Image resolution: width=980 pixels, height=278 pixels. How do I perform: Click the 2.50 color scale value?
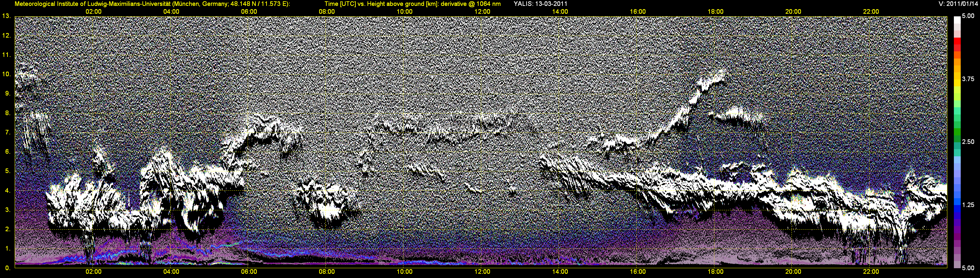(x=968, y=142)
